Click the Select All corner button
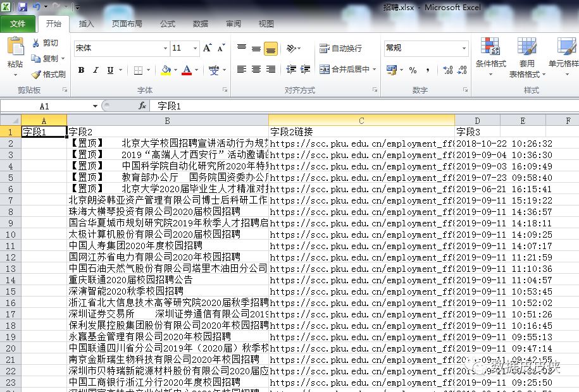The height and width of the screenshot is (392, 579). pos(10,120)
